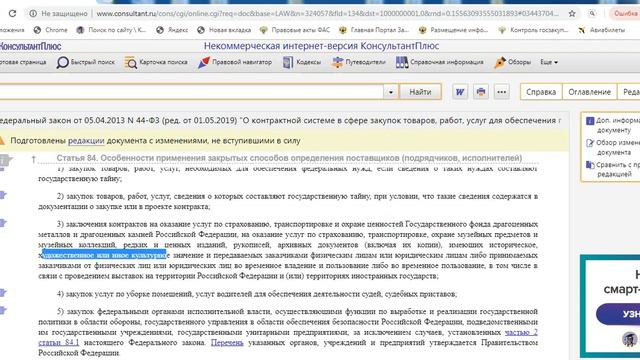
Task: Click the up arrow beside Статья 84 heading
Action: pos(33,159)
